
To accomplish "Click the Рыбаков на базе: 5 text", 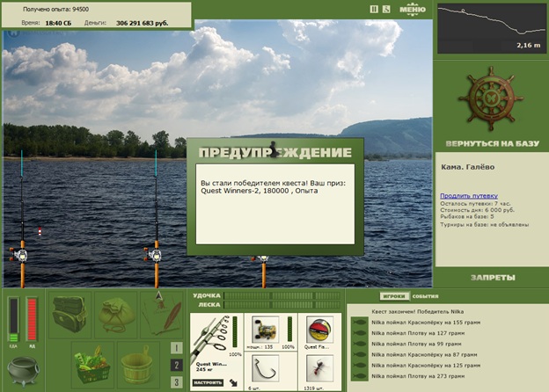I will 466,217.
